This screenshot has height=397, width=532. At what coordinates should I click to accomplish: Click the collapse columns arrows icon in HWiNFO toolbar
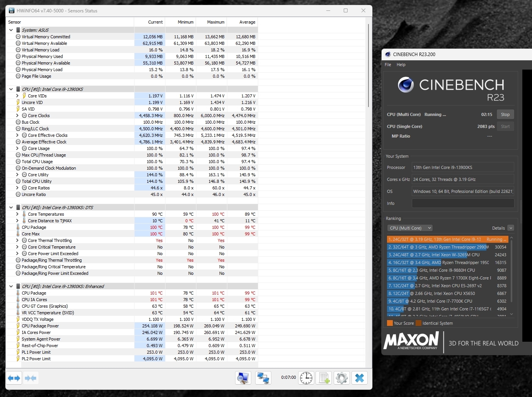(31, 378)
